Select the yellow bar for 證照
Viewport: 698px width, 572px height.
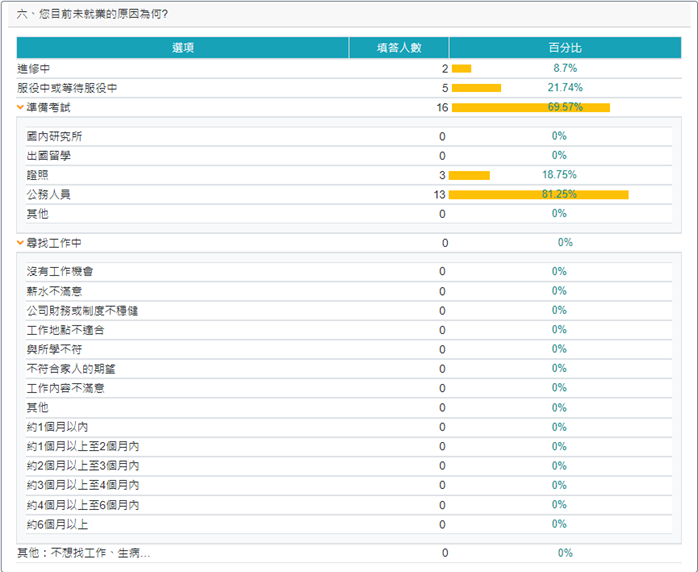click(469, 175)
